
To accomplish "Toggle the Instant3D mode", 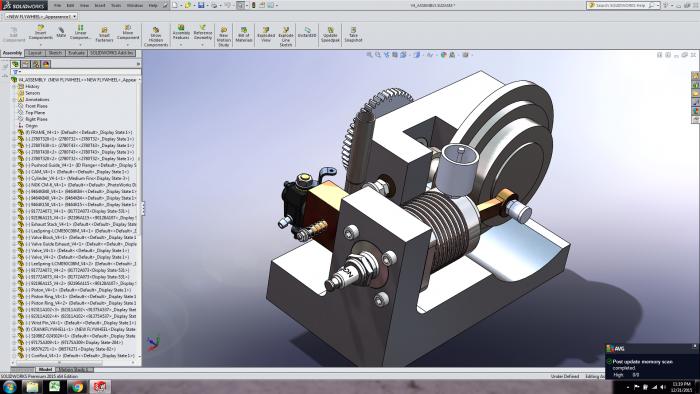I will click(307, 32).
